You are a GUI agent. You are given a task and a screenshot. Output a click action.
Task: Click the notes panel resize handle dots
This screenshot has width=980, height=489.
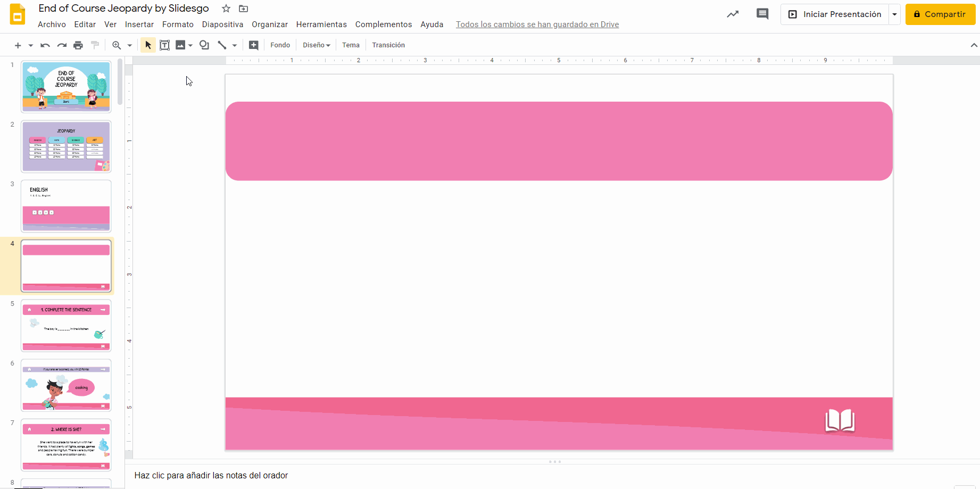555,462
